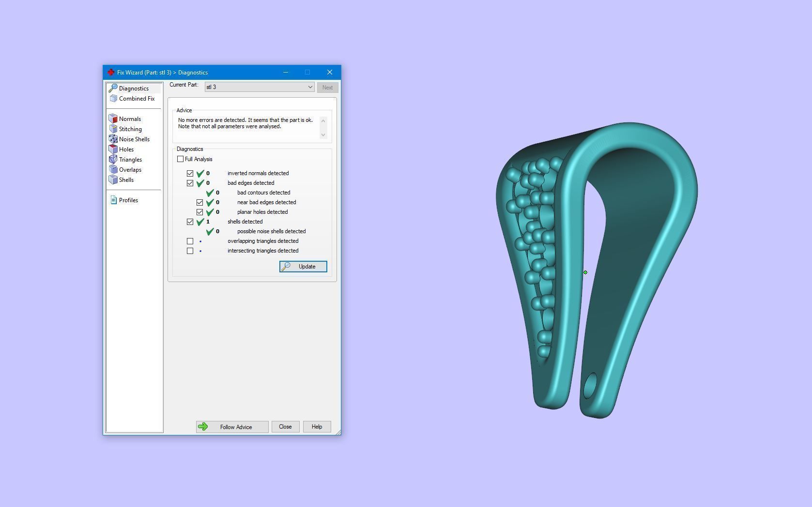The image size is (812, 507).
Task: Uncheck the near bad edges detected checkbox
Action: 199,202
